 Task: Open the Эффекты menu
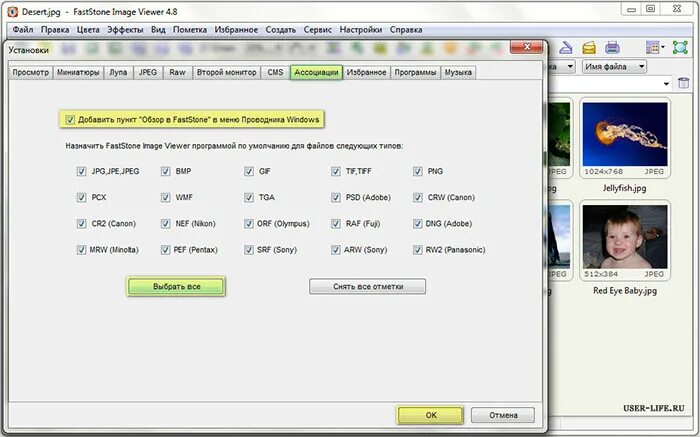click(125, 30)
